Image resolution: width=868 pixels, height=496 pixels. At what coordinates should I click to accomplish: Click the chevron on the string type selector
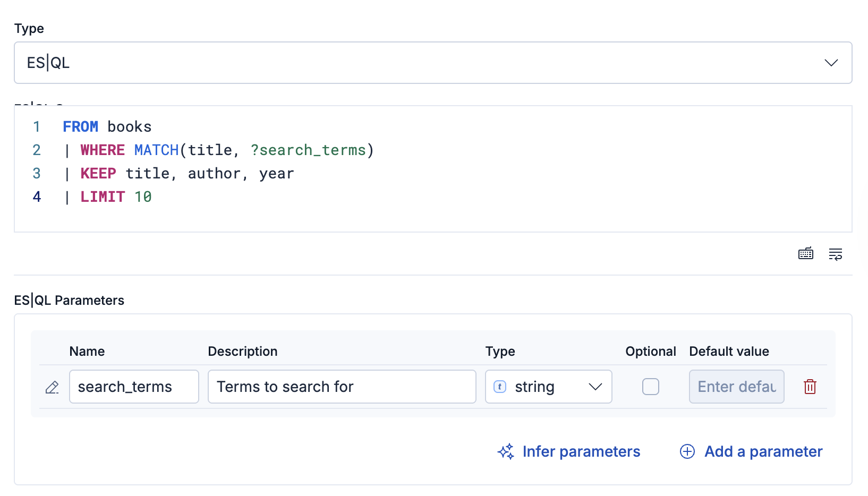[x=595, y=387]
